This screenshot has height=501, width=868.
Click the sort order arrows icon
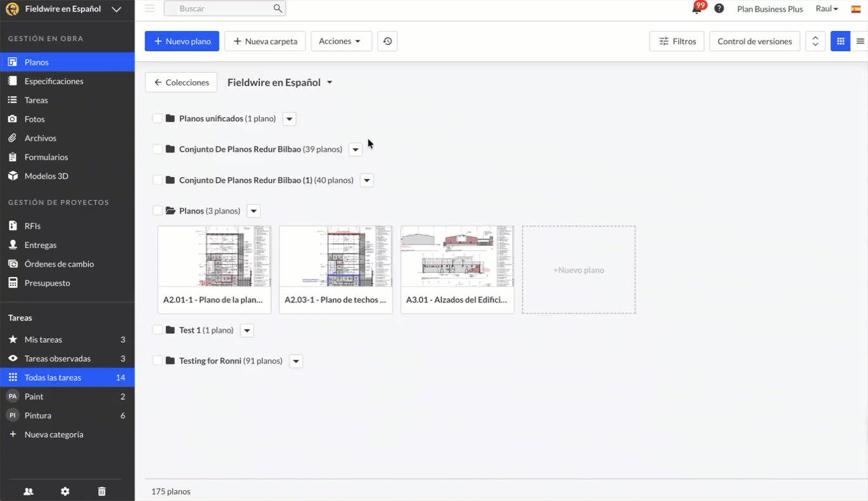click(x=815, y=41)
